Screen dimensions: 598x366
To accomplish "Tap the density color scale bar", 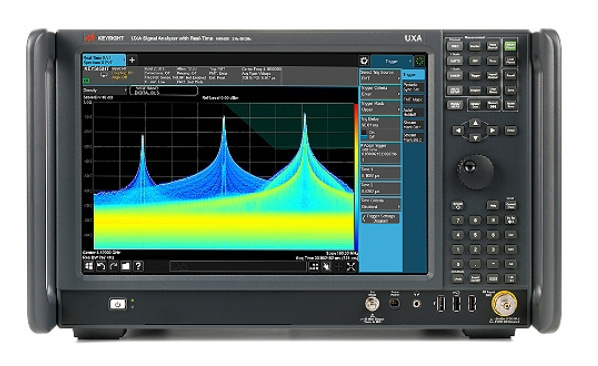I will (356, 177).
